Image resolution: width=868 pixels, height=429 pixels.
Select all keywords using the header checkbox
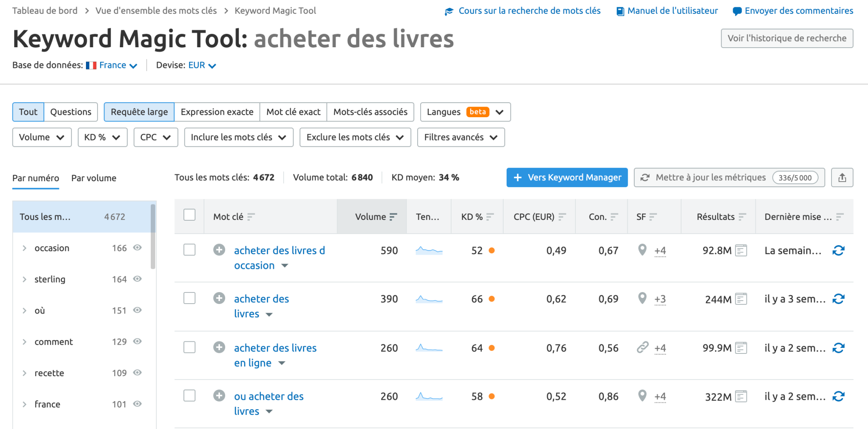[189, 214]
